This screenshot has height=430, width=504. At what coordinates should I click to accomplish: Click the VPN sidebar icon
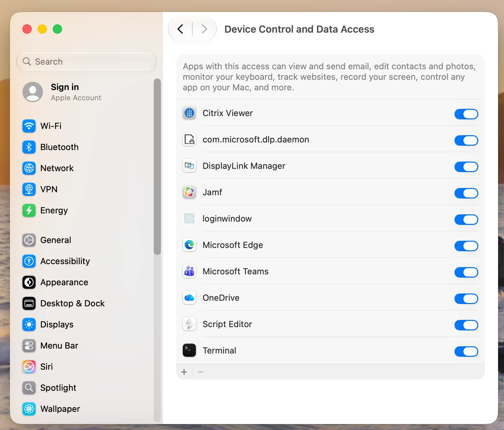[29, 189]
